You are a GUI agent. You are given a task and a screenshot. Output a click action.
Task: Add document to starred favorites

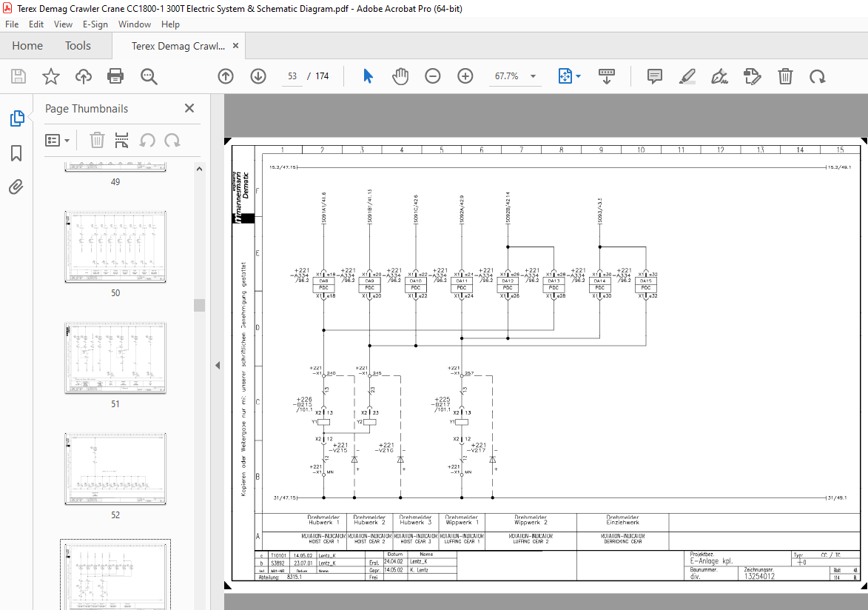[x=51, y=76]
